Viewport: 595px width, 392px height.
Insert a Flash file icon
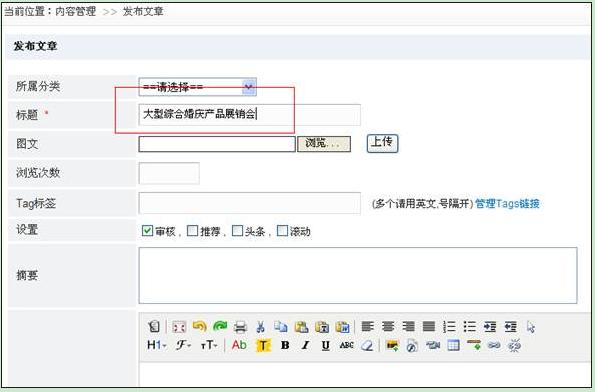[x=412, y=346]
